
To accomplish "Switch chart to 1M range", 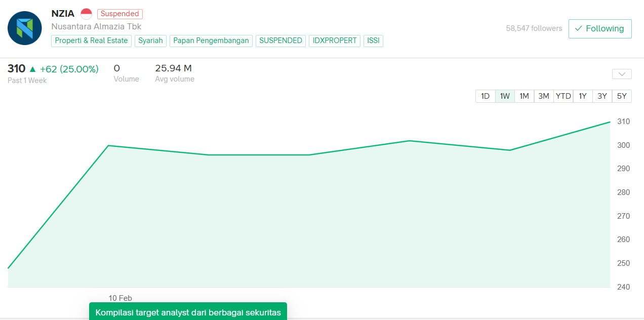I will point(524,96).
